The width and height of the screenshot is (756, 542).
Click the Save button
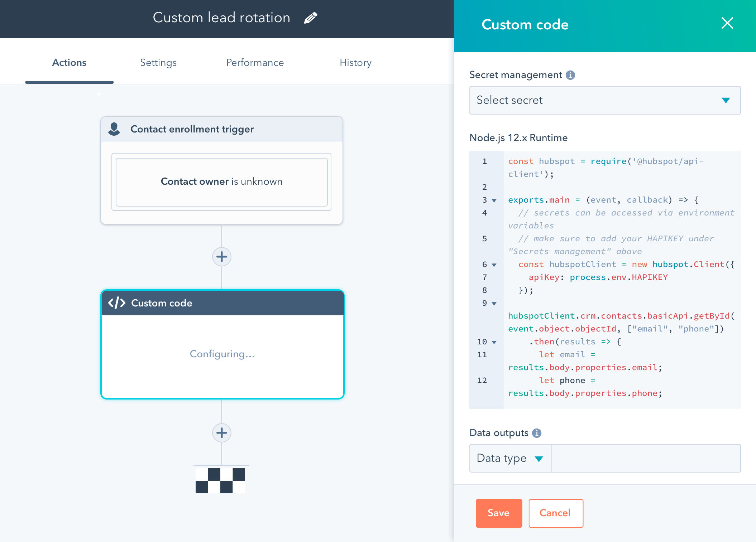[x=498, y=513]
